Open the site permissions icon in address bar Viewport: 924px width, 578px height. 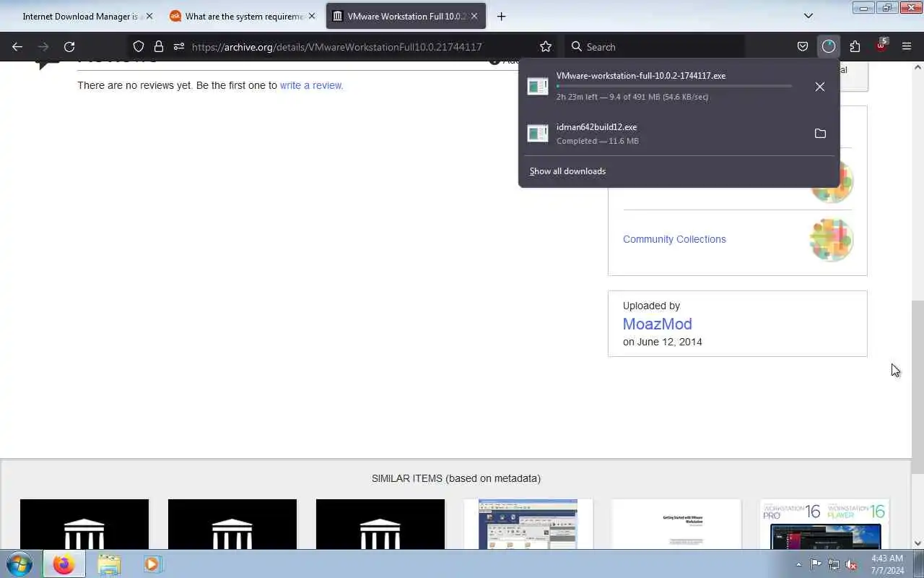[x=179, y=47]
